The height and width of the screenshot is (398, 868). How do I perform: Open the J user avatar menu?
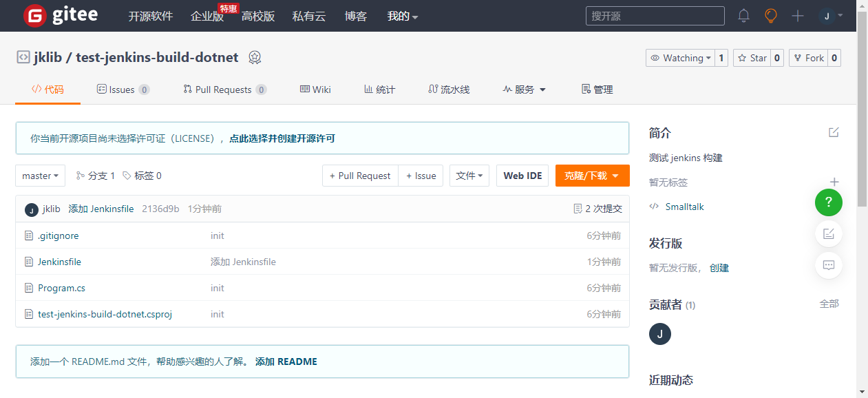click(831, 16)
